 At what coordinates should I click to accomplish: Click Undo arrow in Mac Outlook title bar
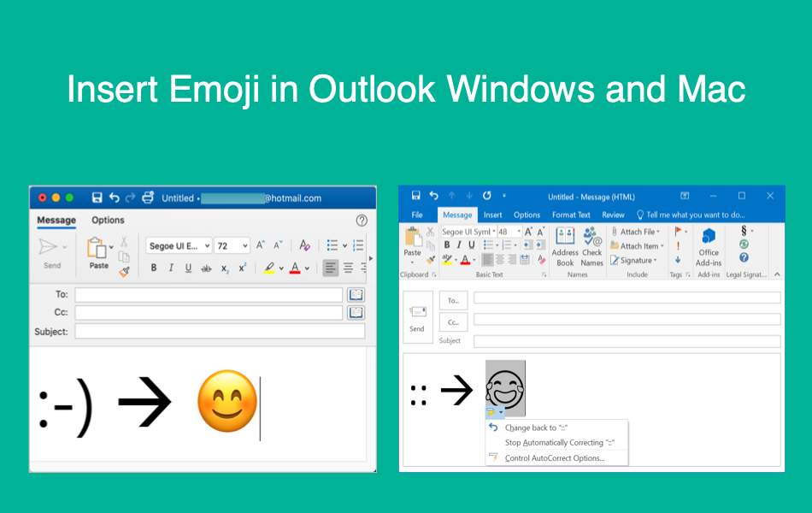tap(115, 198)
